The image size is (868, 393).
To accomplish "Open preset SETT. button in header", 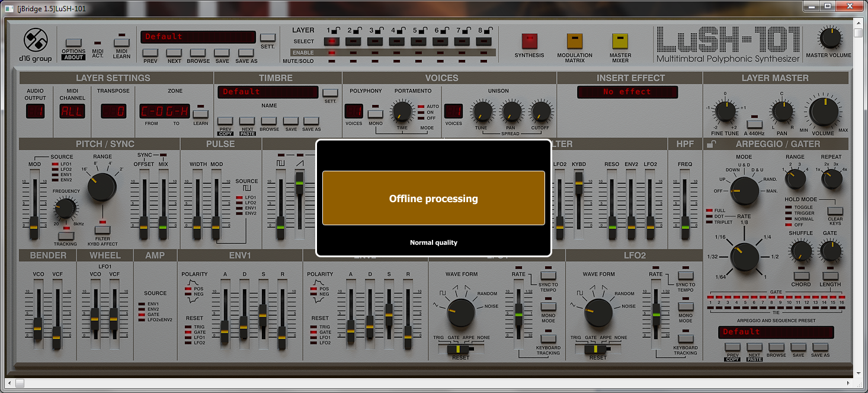I will [x=268, y=37].
